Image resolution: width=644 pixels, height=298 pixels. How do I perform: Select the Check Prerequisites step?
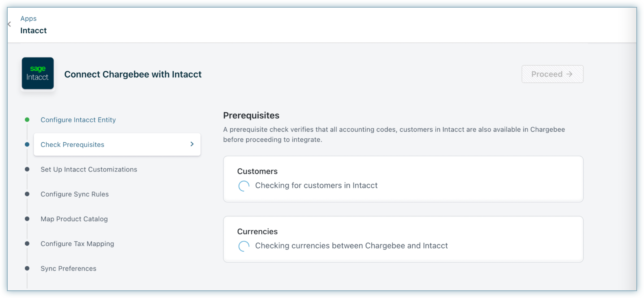click(x=72, y=145)
